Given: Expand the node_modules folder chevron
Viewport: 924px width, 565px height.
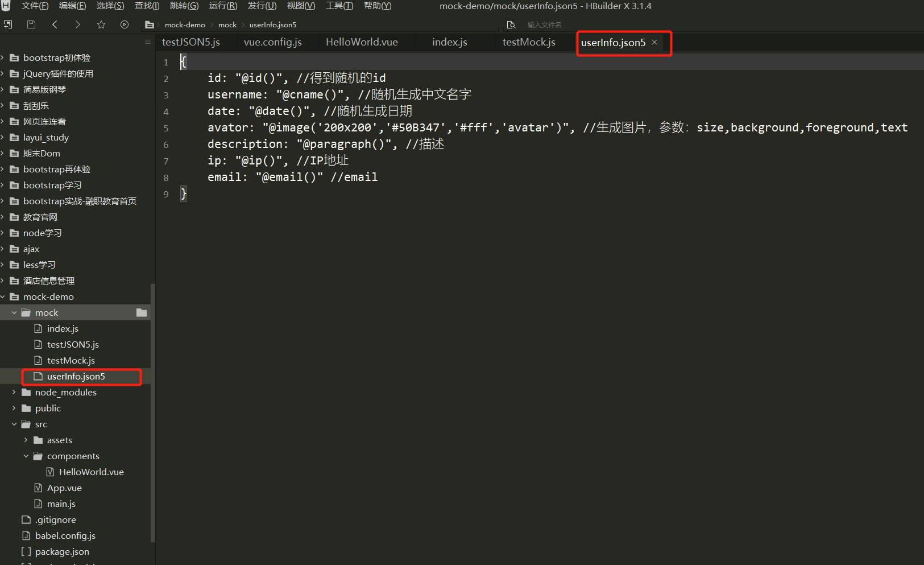Looking at the screenshot, I should point(14,392).
